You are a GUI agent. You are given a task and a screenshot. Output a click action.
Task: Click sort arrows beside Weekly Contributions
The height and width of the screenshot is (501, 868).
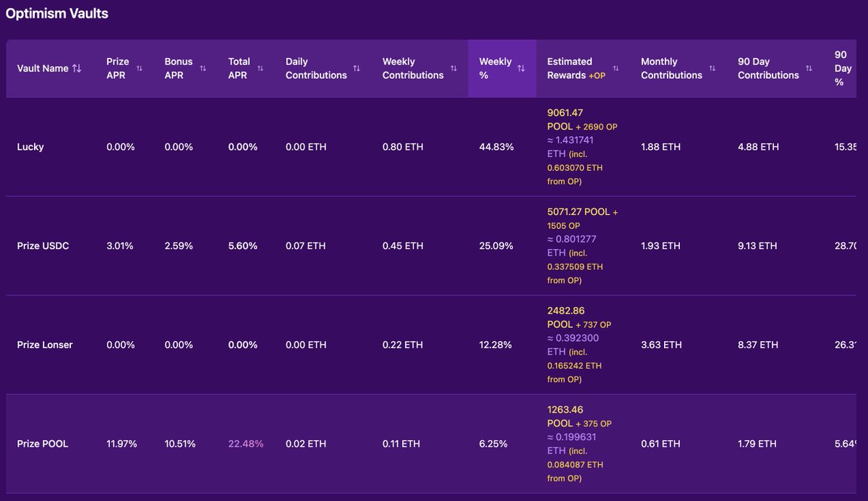click(x=454, y=69)
